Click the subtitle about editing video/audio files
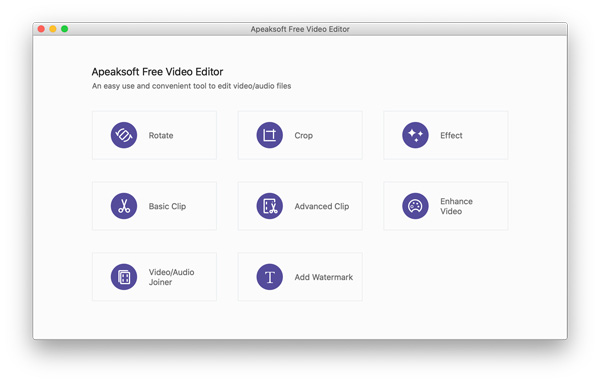The width and height of the screenshot is (600, 383). tap(191, 86)
